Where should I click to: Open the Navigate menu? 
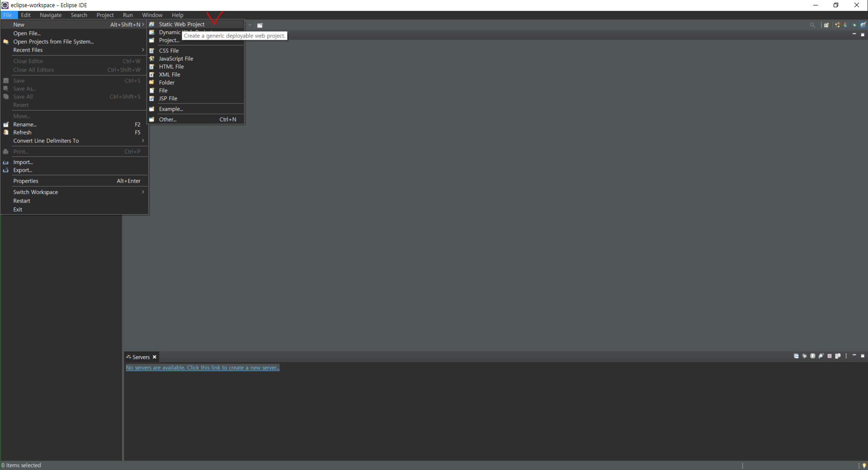(x=51, y=15)
